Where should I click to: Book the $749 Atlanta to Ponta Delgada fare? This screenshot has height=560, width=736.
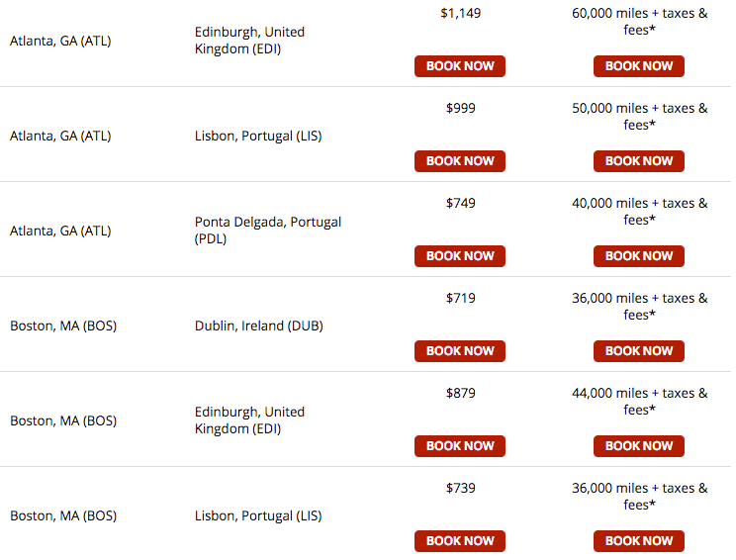(460, 256)
